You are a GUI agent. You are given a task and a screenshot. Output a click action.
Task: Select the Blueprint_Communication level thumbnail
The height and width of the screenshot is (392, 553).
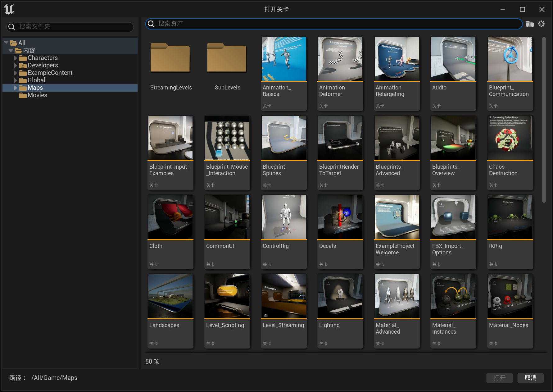[x=510, y=59]
